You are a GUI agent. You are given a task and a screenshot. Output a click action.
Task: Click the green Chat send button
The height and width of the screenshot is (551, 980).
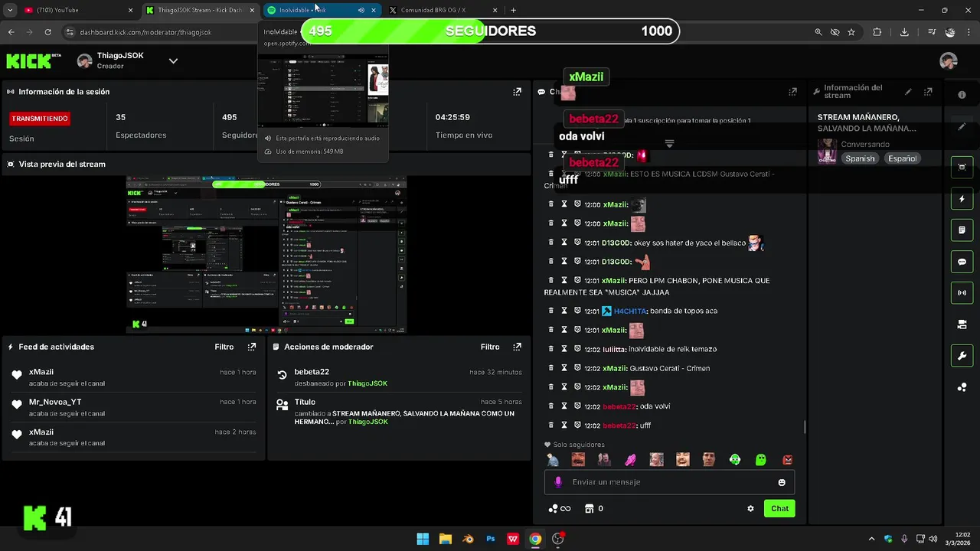tap(779, 508)
